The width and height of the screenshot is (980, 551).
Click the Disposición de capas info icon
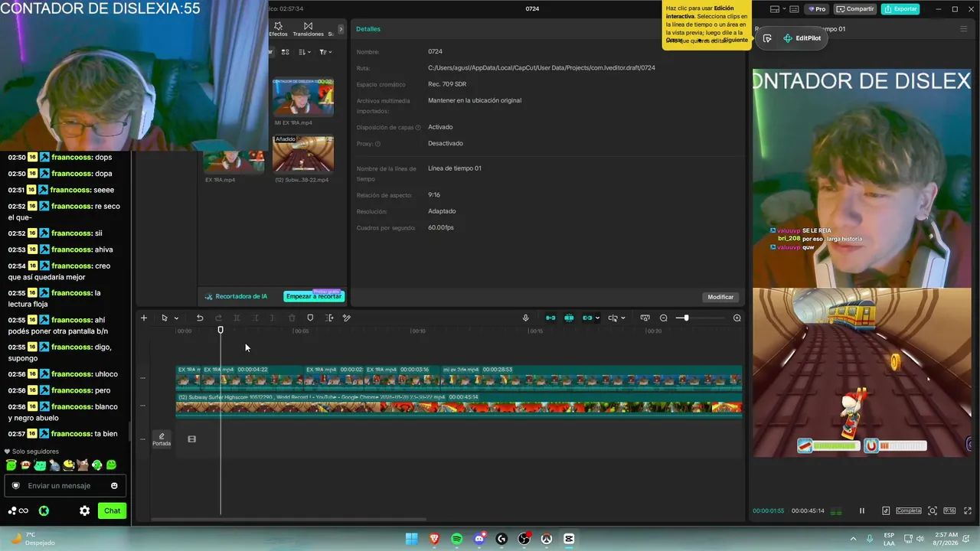pos(417,128)
